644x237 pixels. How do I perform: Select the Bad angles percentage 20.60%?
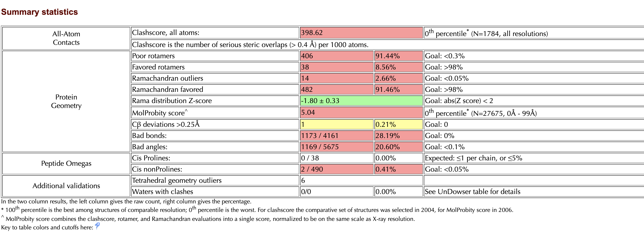pos(398,147)
